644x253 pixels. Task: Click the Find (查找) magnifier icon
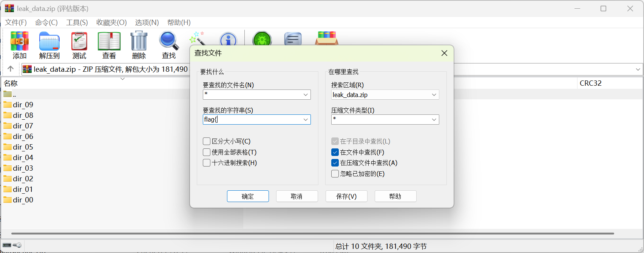coord(169,42)
